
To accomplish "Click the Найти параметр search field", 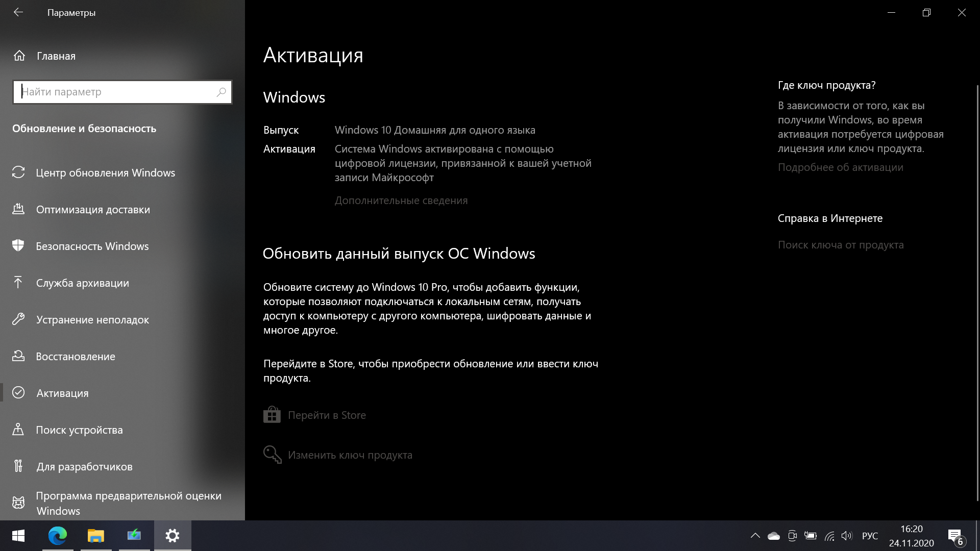I will coord(122,92).
